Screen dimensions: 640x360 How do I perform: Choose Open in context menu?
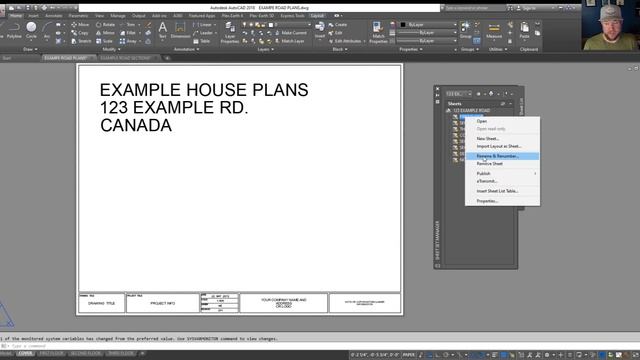[502, 121]
